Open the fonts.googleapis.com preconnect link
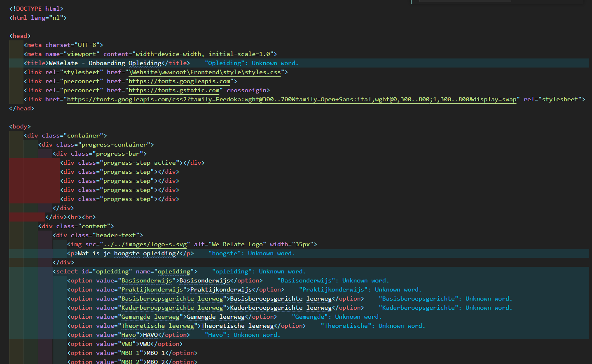 click(179, 82)
